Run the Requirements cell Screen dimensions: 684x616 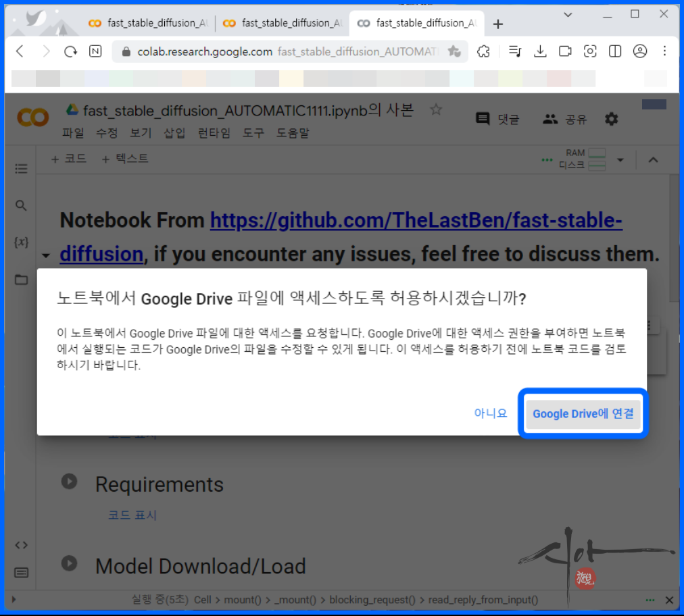[70, 482]
